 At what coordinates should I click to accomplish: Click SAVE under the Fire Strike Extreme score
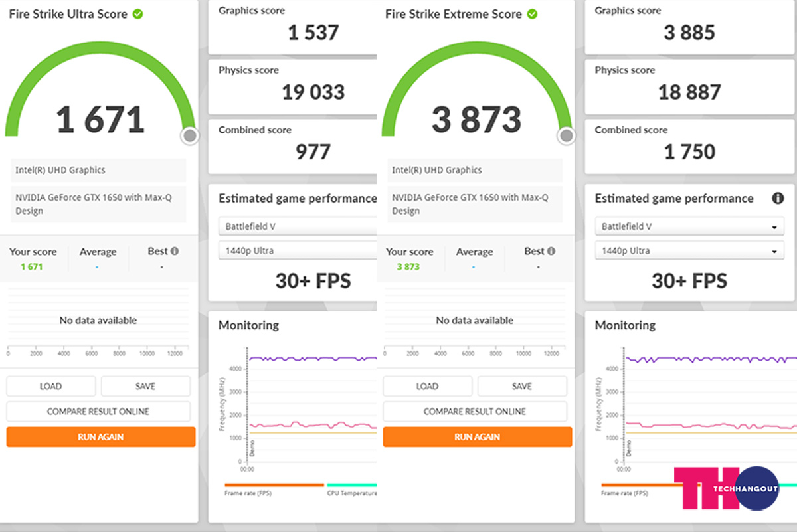pyautogui.click(x=522, y=386)
